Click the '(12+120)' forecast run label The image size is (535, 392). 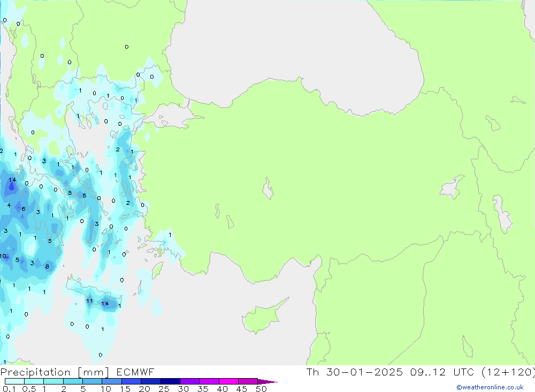point(508,372)
